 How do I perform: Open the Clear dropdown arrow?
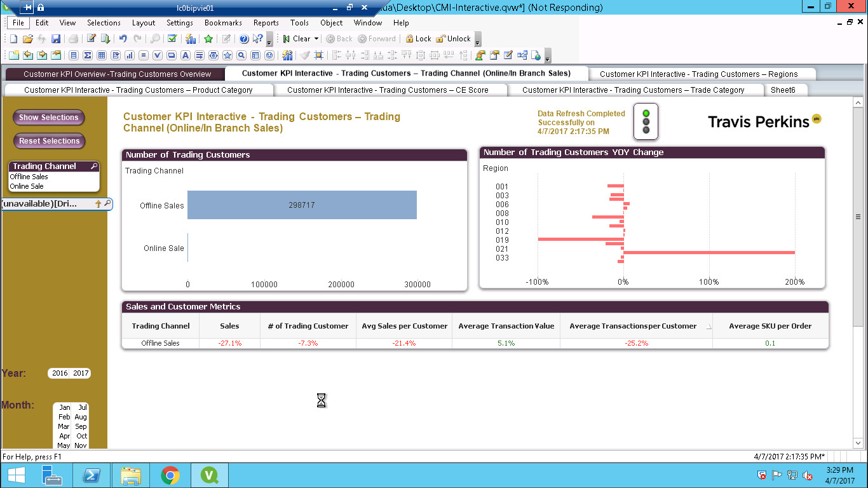tap(316, 39)
